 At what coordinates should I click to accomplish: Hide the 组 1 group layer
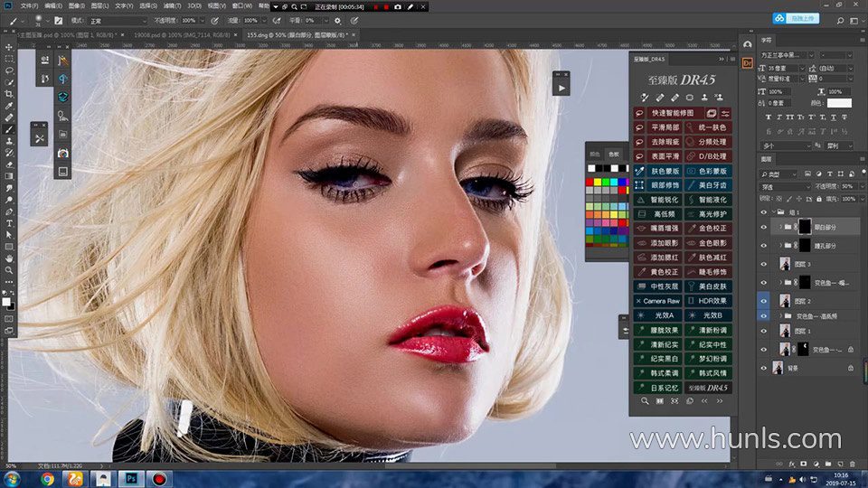pyautogui.click(x=764, y=211)
